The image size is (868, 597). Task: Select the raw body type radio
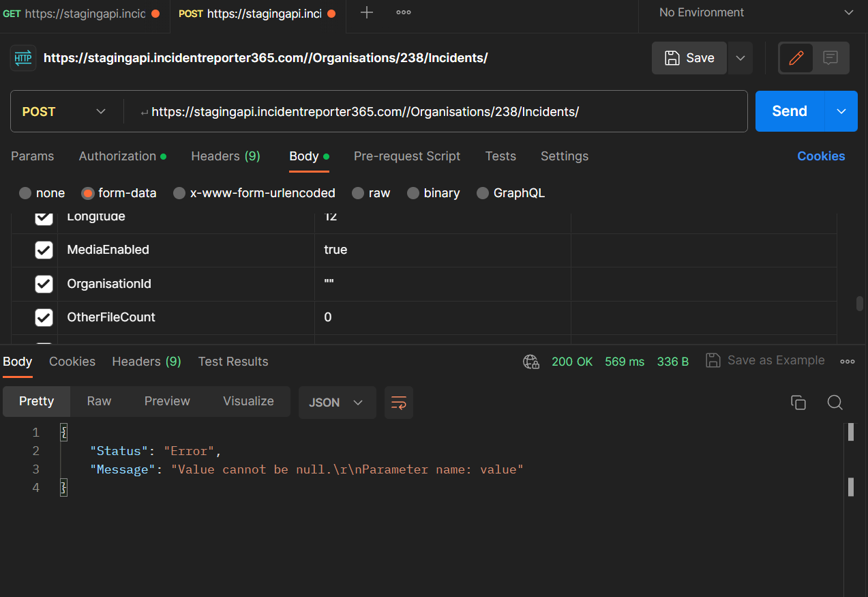358,193
